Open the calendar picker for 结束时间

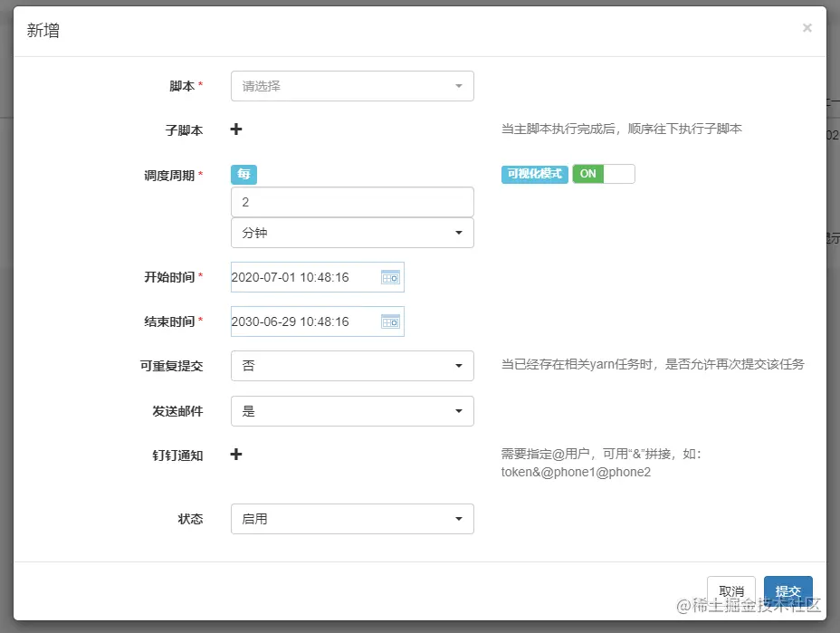tap(390, 321)
